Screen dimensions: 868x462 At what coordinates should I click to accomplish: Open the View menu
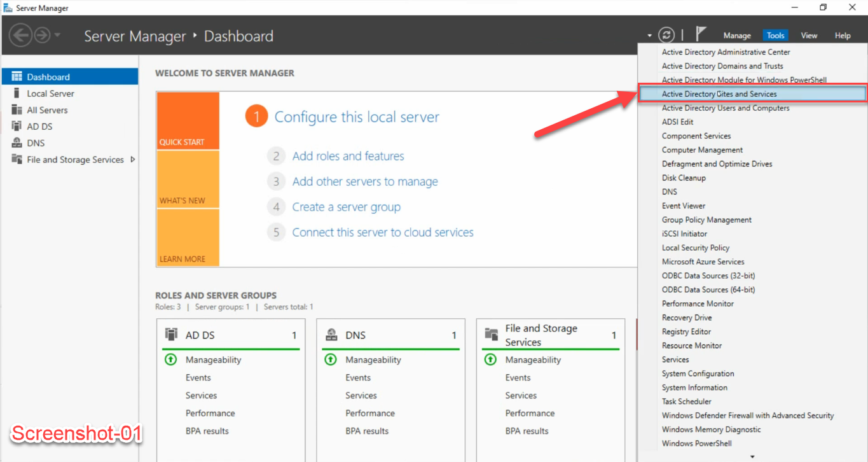[809, 36]
